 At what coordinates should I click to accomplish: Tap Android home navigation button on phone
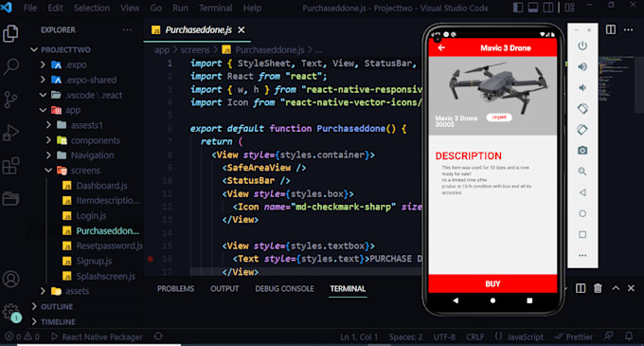(492, 300)
